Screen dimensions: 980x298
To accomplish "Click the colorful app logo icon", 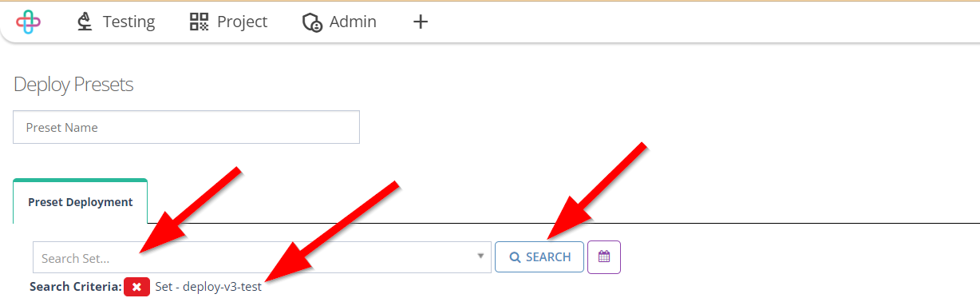I will 28,22.
